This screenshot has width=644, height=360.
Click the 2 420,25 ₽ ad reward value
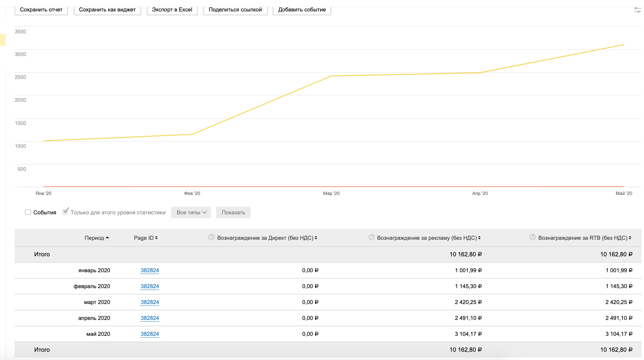[468, 302]
